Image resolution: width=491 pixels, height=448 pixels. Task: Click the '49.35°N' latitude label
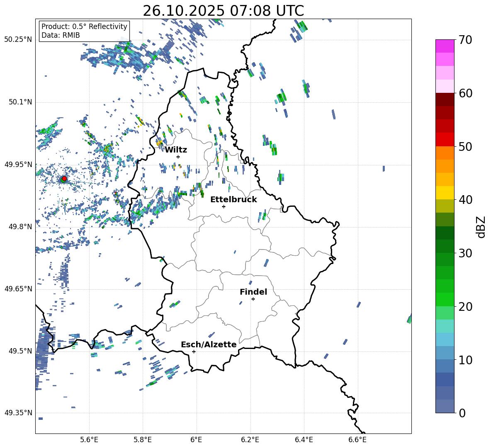(18, 413)
